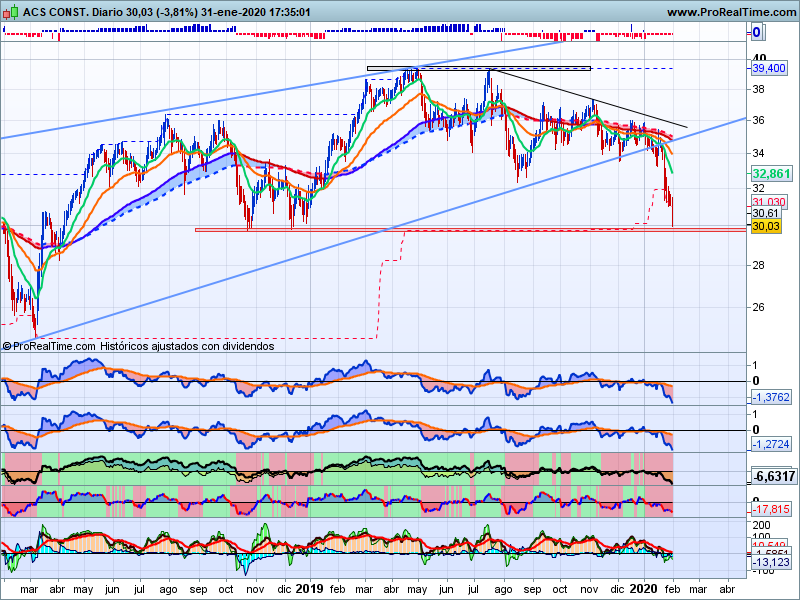
Task: Click the red 31,030 price label
Action: [x=769, y=202]
